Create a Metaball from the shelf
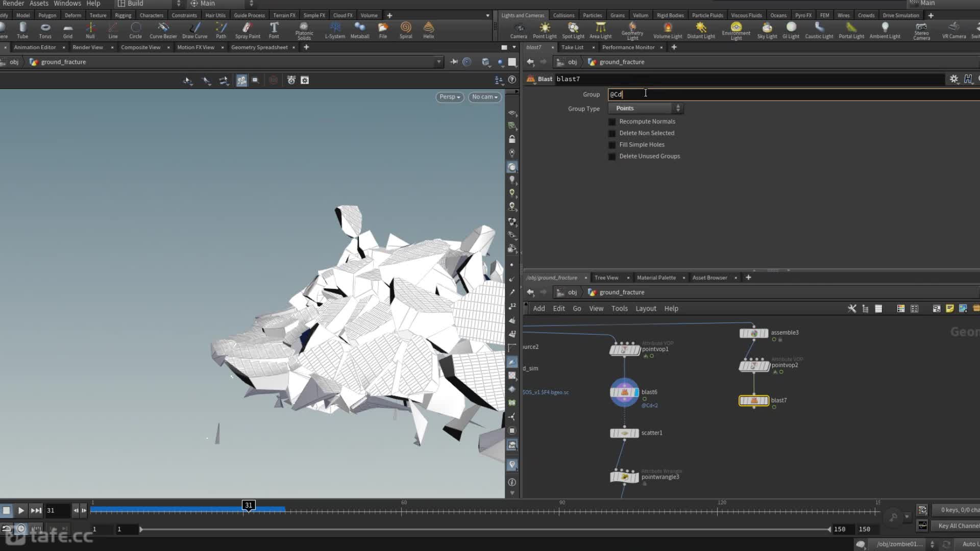980x551 pixels. 360,30
